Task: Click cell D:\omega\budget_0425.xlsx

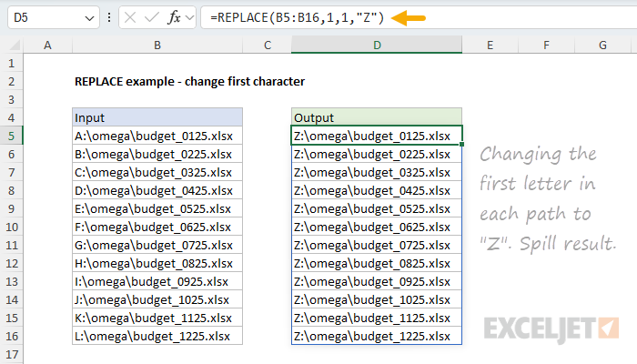Action: [157, 190]
